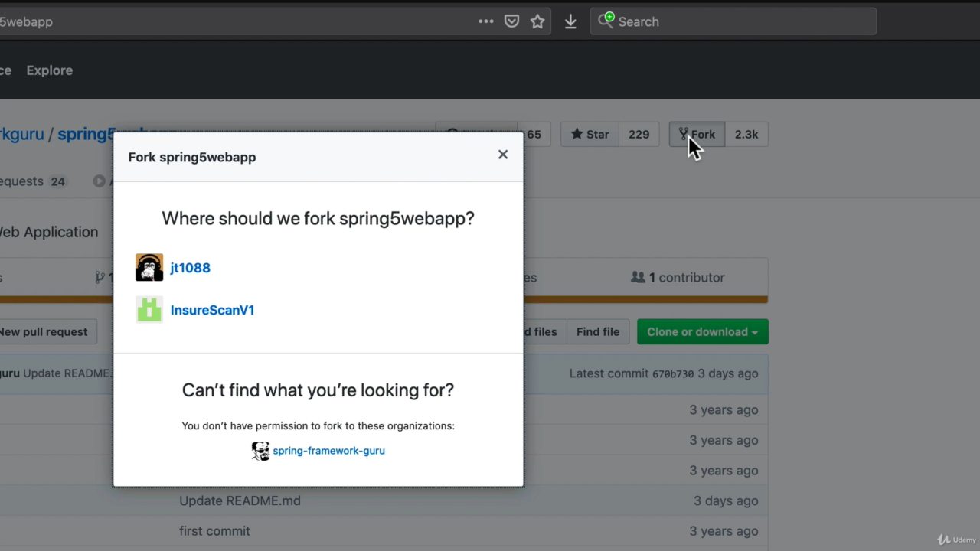
Task: Open the 2.3k forks count
Action: pos(746,135)
